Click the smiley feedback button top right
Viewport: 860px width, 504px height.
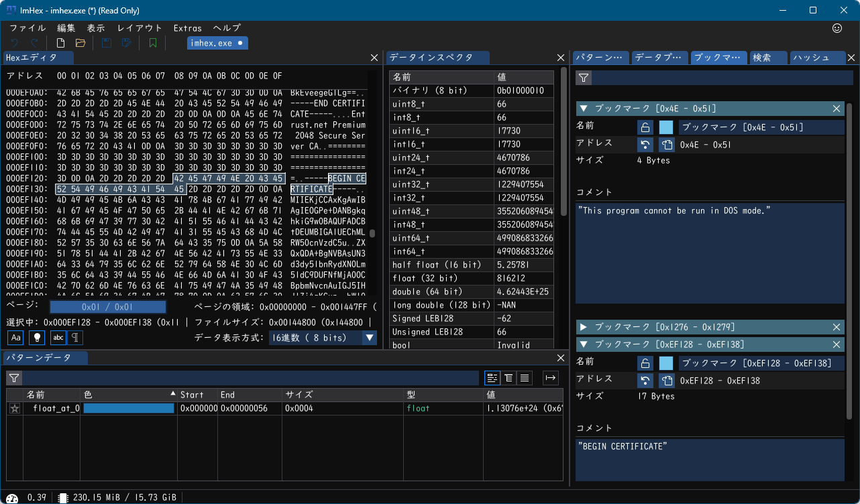tap(837, 28)
